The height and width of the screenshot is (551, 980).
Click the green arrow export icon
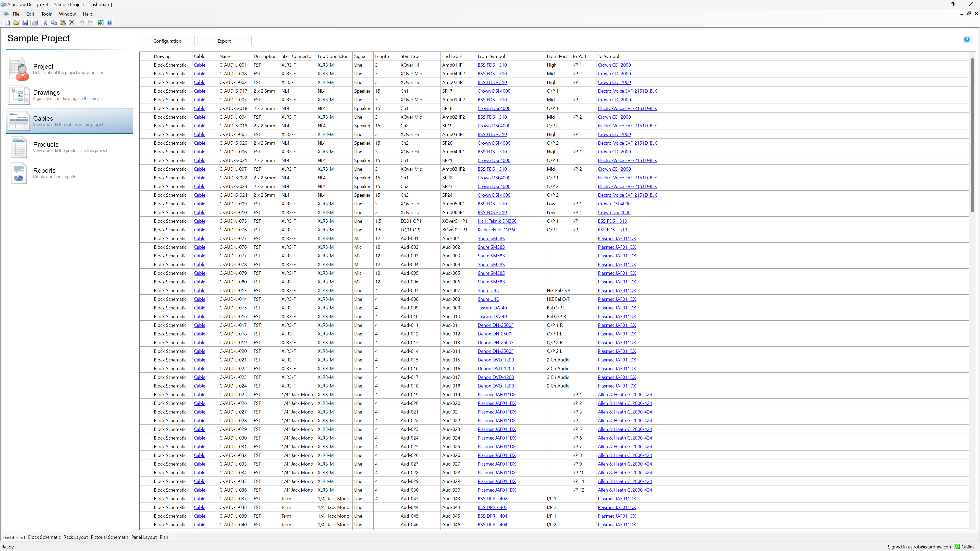(x=101, y=23)
